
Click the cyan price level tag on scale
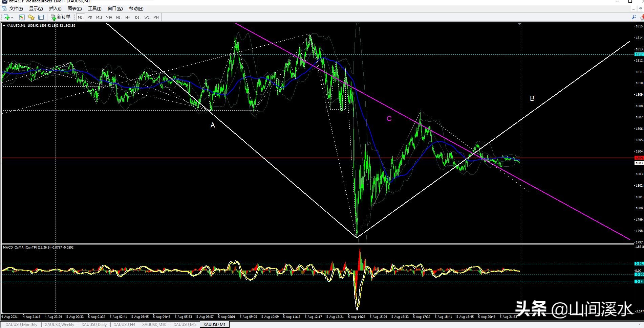click(639, 54)
